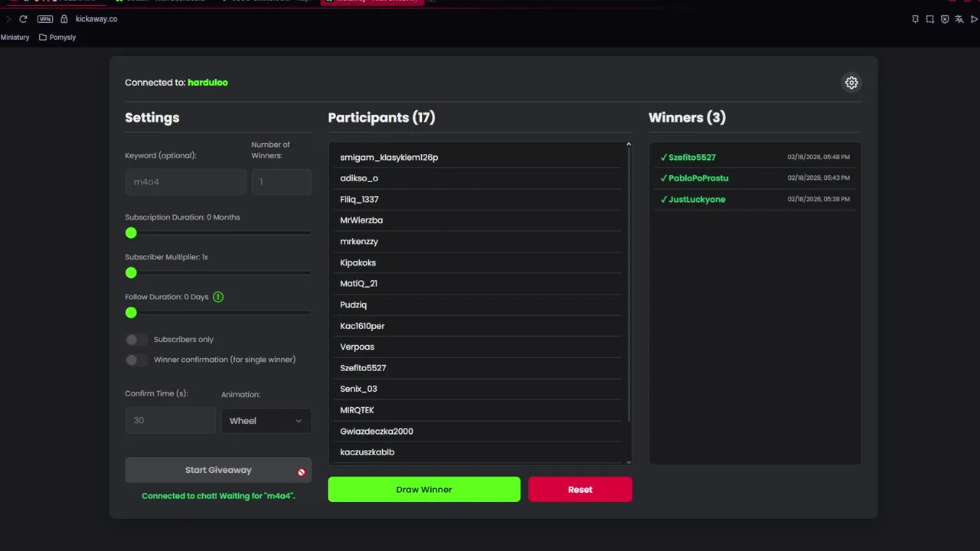Image resolution: width=980 pixels, height=551 pixels.
Task: Click the 05:38 PM winner timestamp
Action: point(818,199)
